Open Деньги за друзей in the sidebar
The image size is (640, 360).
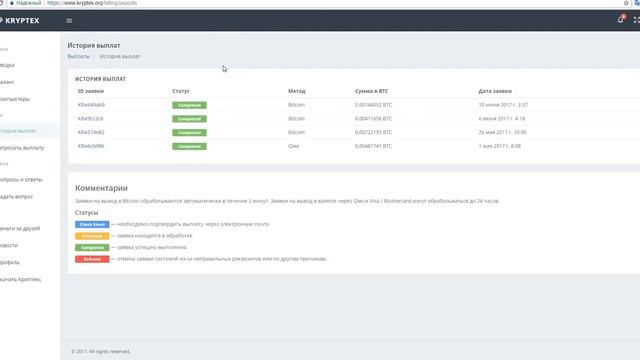coord(20,228)
